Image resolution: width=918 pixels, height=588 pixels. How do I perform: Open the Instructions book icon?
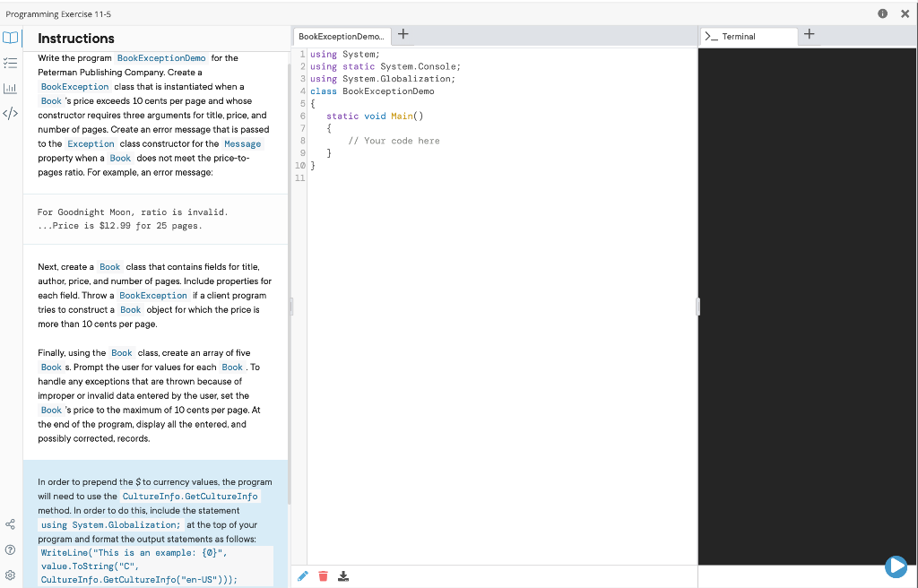[11, 39]
